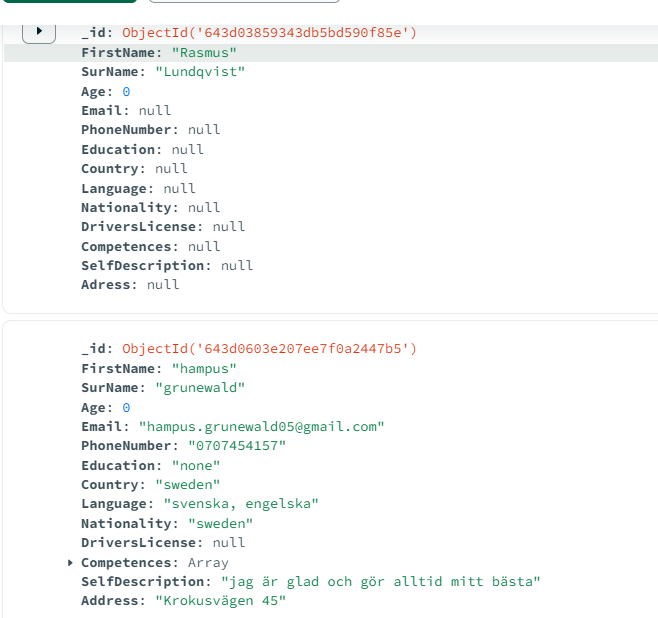Click the Email null value for Rasmus
This screenshot has height=618, width=658.
[x=155, y=111]
